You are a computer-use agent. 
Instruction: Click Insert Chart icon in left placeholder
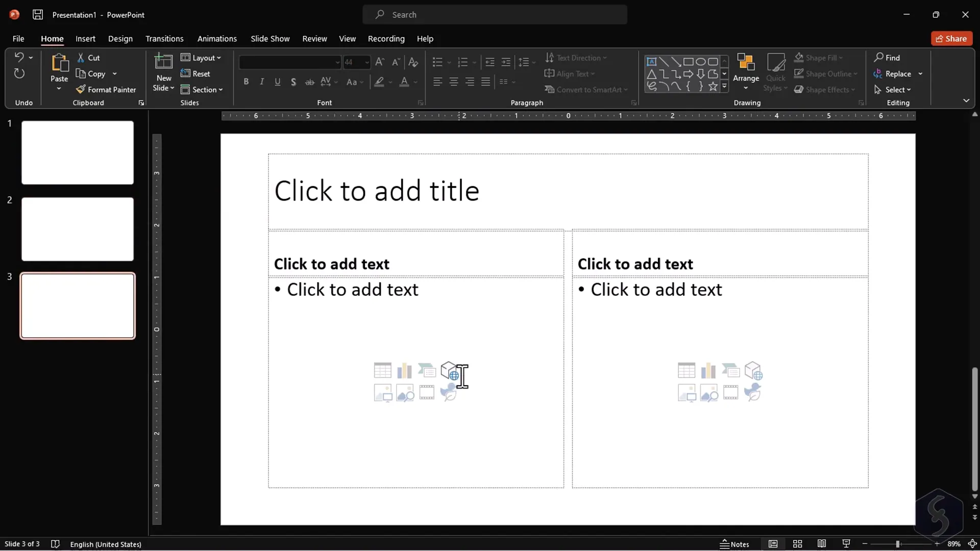coord(404,370)
